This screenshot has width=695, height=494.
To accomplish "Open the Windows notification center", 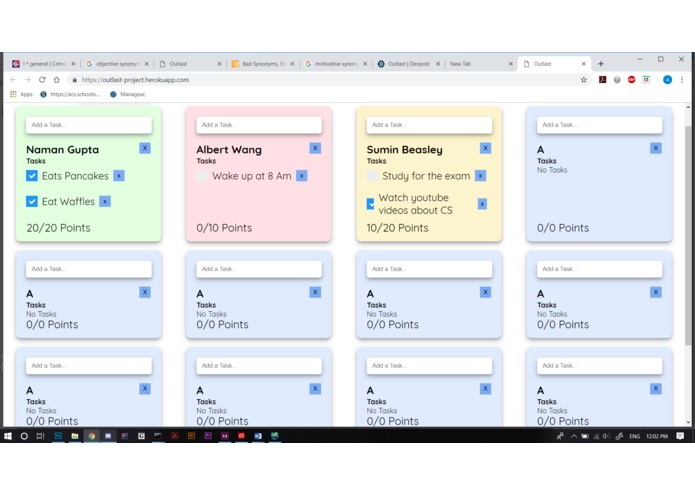I will click(680, 436).
